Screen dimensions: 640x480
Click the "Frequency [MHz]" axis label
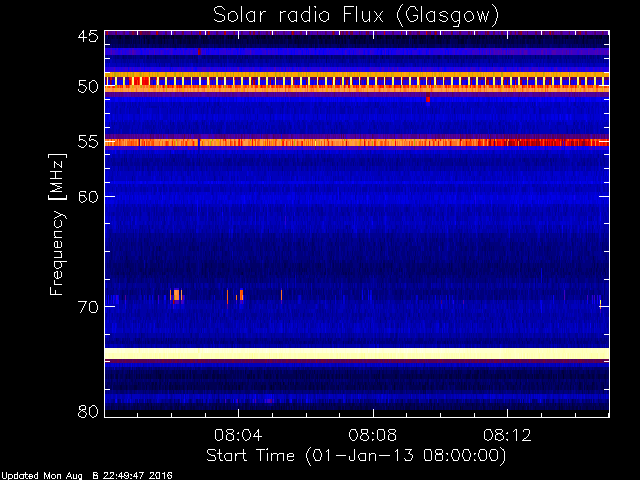[x=57, y=224]
